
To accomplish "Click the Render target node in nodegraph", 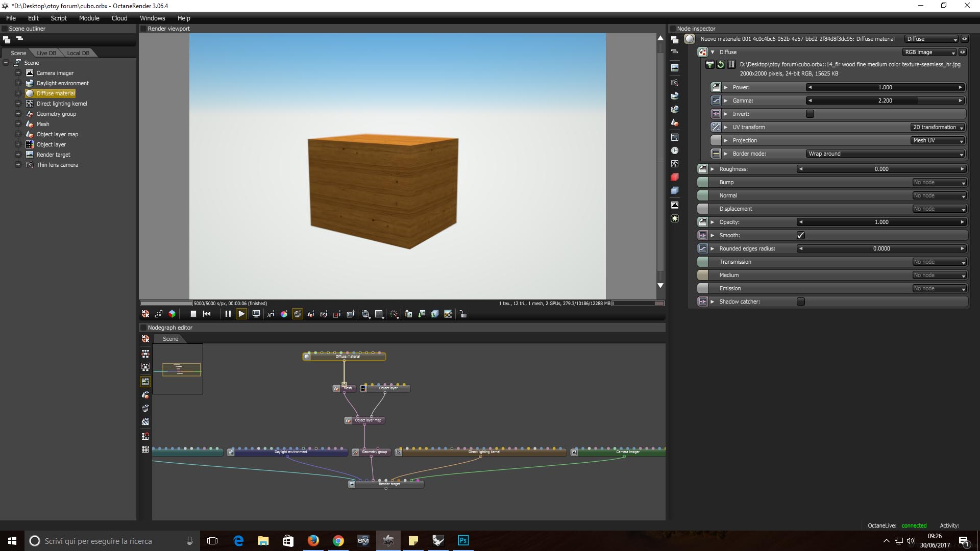I will click(389, 484).
